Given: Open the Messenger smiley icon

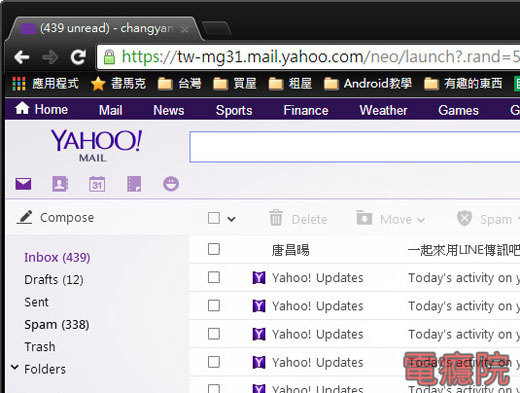Looking at the screenshot, I should click(x=171, y=184).
